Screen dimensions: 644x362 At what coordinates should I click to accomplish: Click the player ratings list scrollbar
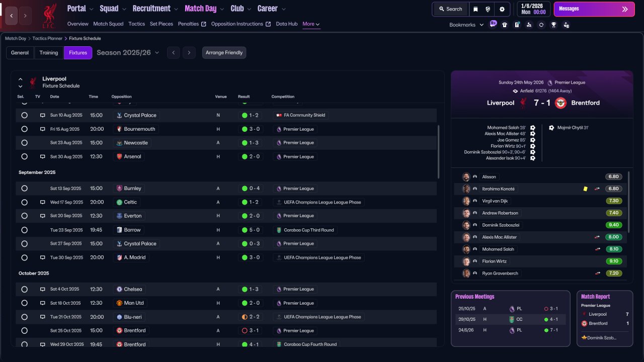coord(629,202)
